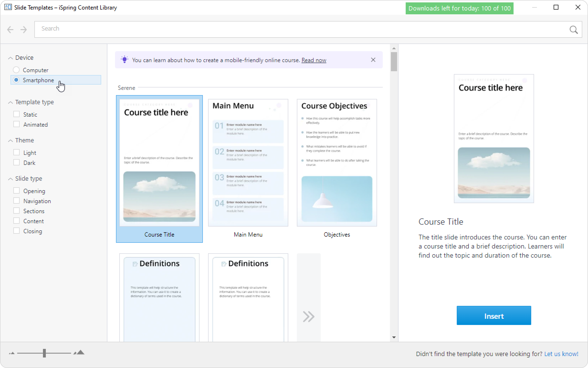Collapse the Template type filter group
Viewport: 588px width, 368px height.
click(x=10, y=103)
